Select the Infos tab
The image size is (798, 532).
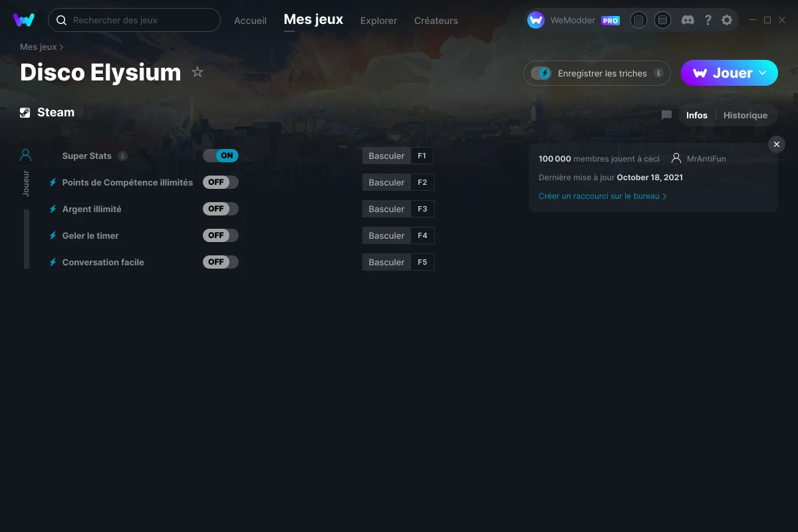(x=697, y=115)
